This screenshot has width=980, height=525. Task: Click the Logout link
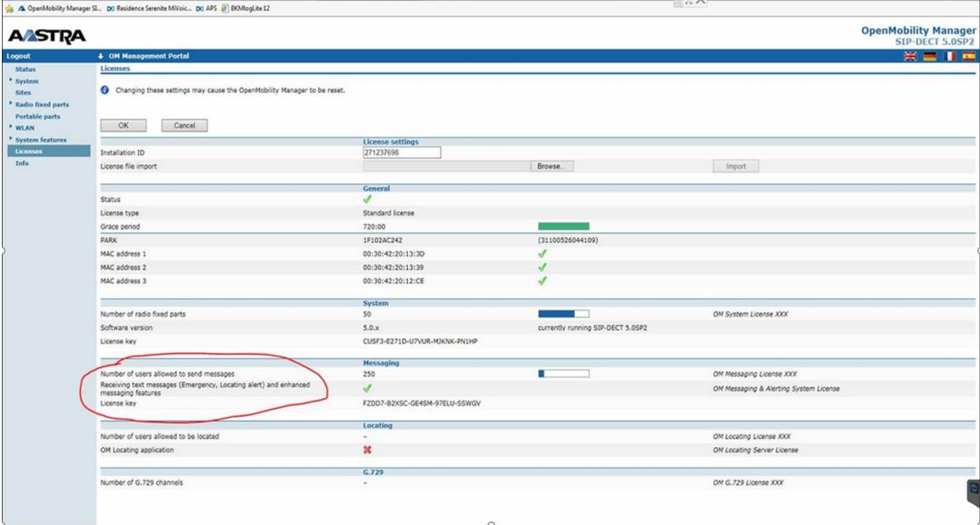point(19,56)
